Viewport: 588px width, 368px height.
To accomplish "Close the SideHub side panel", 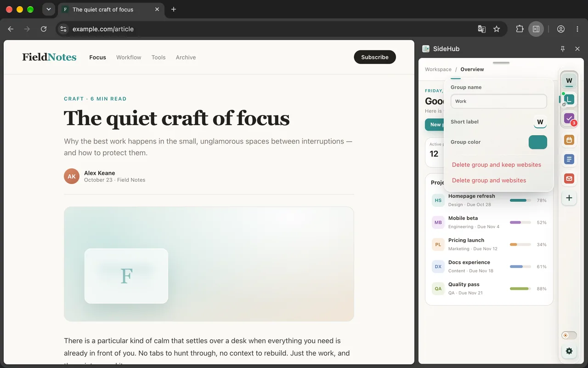I will 577,49.
